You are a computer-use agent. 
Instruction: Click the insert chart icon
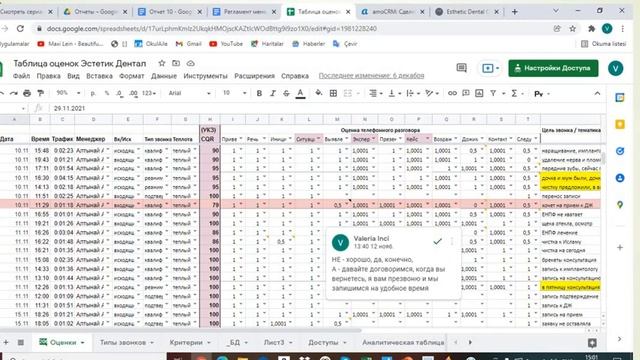click(479, 93)
